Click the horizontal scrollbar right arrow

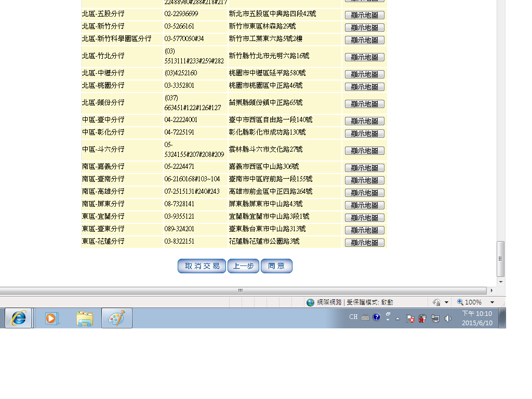[491, 291]
